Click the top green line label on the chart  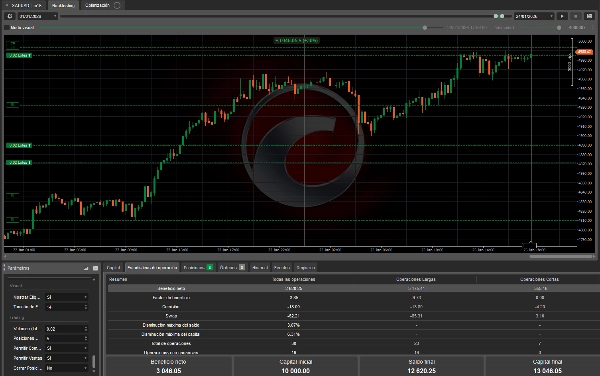click(19, 55)
